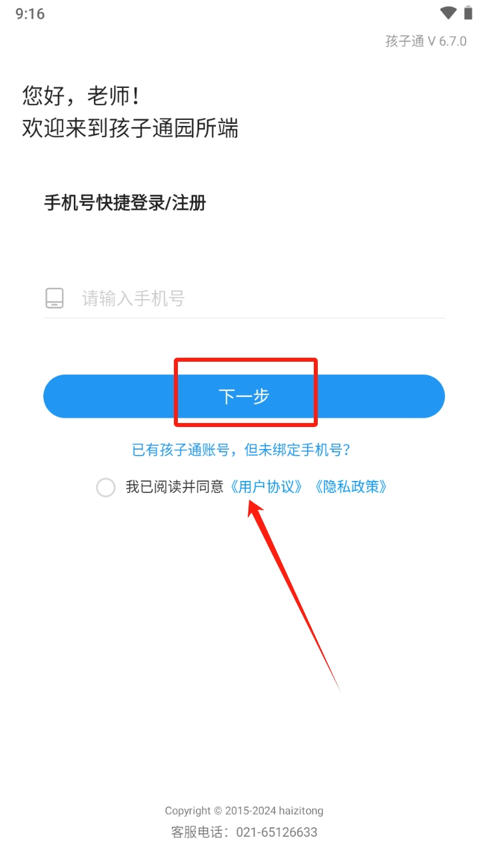
Task: Click the Copyright 2015-2024 haizitong text
Action: [x=244, y=811]
